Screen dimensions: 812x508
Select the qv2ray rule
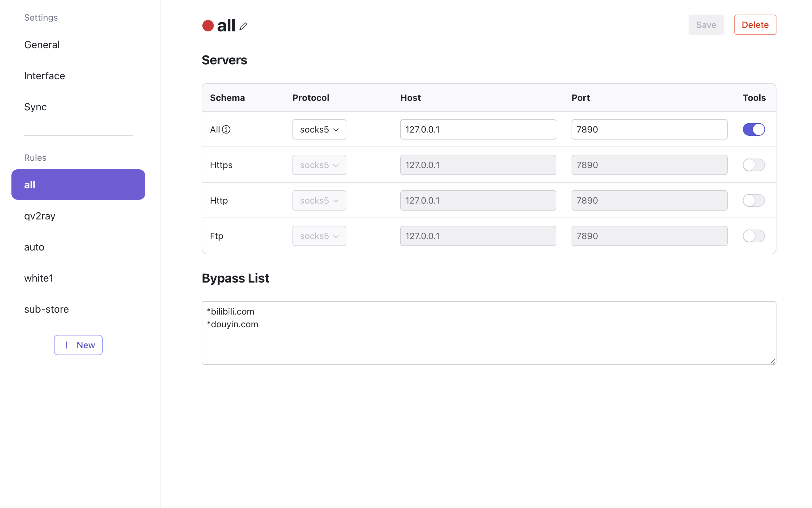(40, 216)
